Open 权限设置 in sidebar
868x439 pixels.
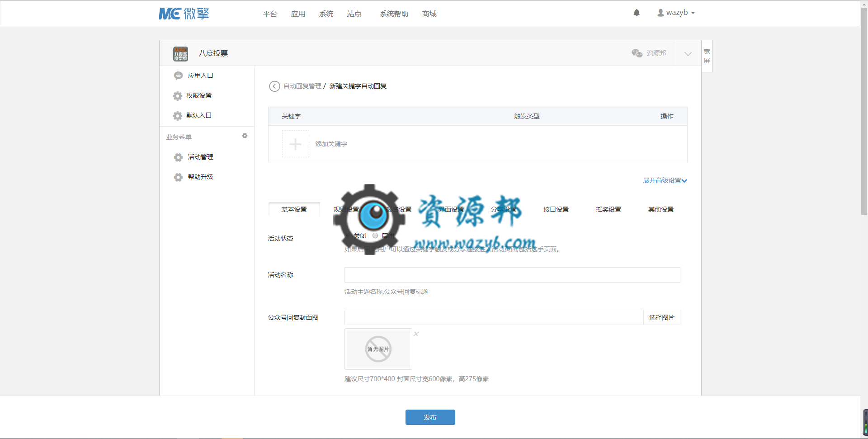(x=199, y=95)
